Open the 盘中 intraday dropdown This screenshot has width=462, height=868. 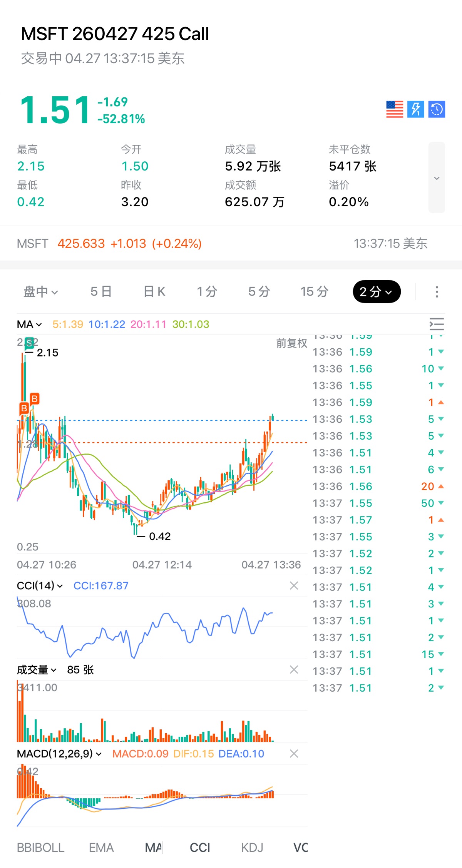40,292
